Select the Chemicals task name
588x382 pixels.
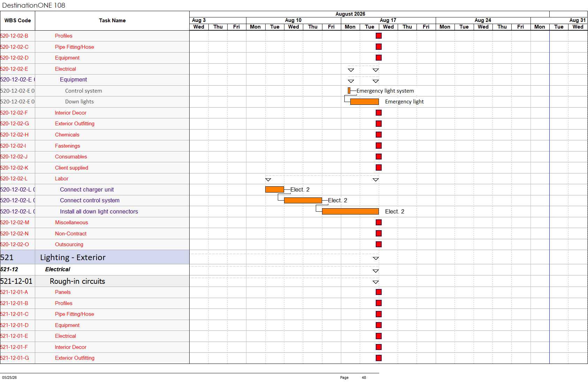coord(67,135)
